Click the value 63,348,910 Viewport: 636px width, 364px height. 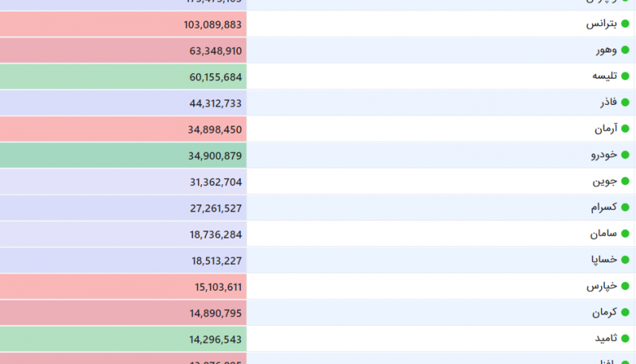215,51
